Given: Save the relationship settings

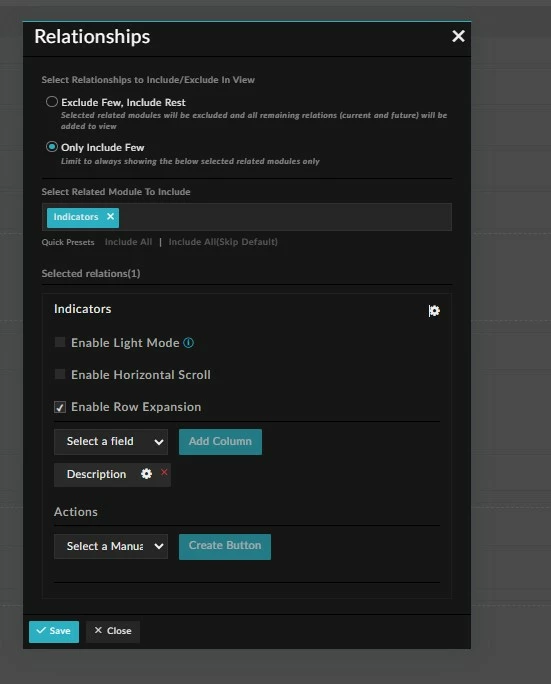Looking at the screenshot, I should coord(54,631).
